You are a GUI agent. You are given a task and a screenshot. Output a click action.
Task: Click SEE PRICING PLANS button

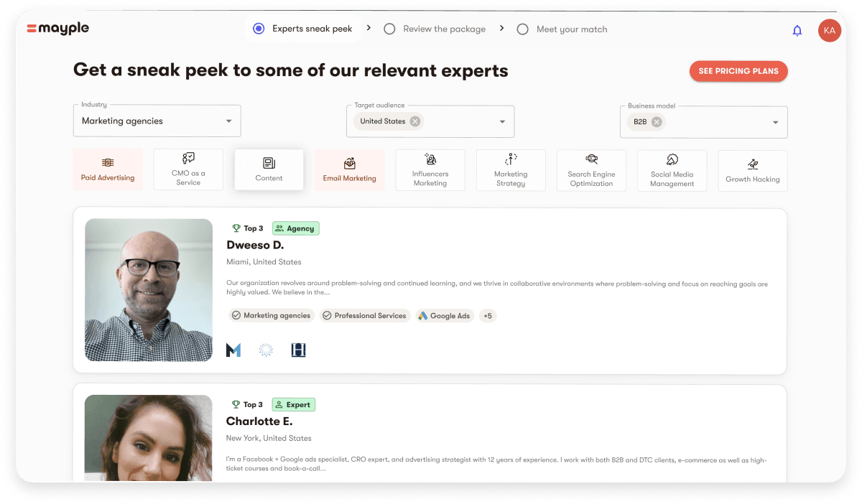tap(738, 71)
